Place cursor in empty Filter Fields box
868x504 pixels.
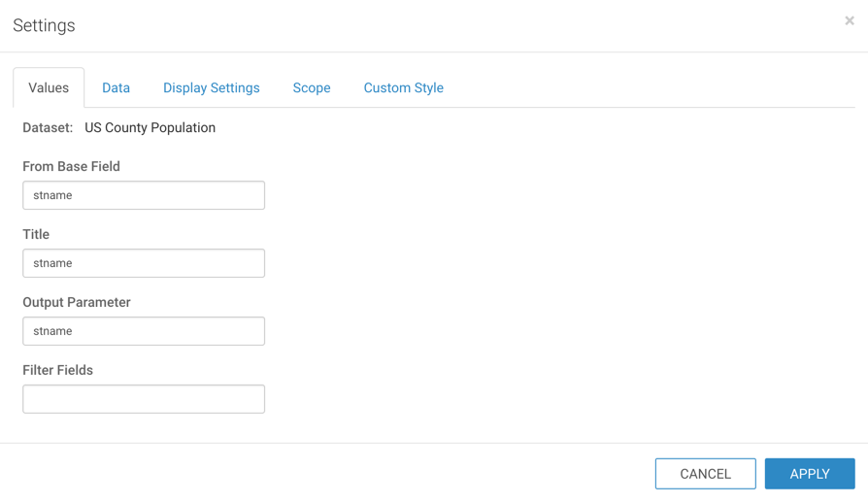pos(144,399)
